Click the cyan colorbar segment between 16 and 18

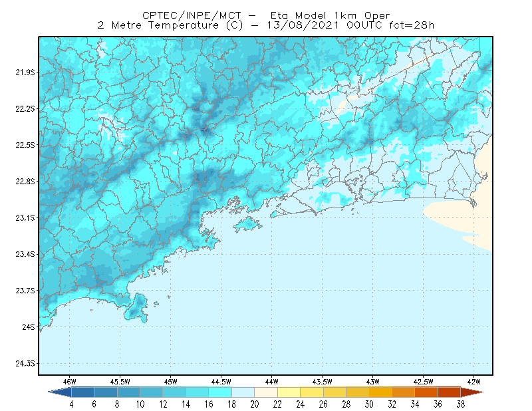(220, 392)
